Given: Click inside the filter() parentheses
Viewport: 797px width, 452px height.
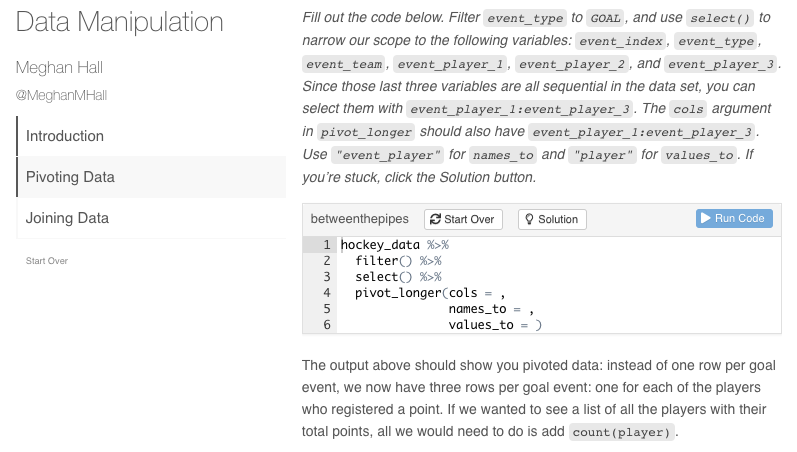Looking at the screenshot, I should click(x=405, y=261).
